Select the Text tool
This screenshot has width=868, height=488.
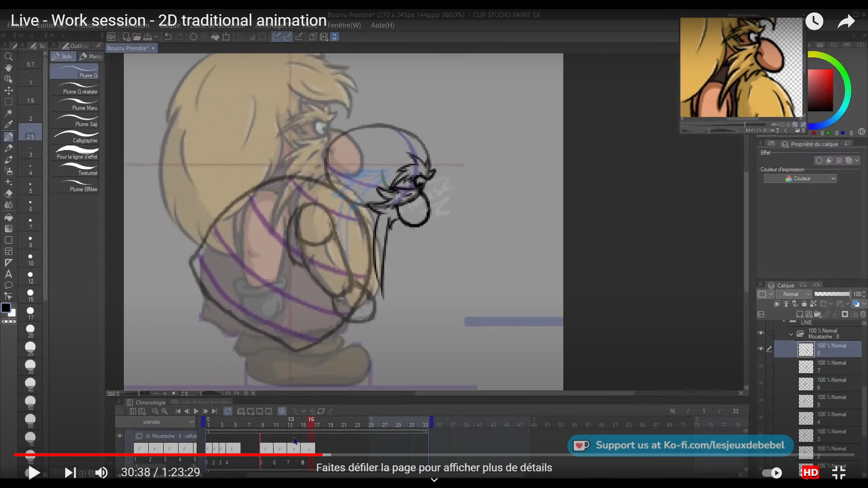click(8, 274)
